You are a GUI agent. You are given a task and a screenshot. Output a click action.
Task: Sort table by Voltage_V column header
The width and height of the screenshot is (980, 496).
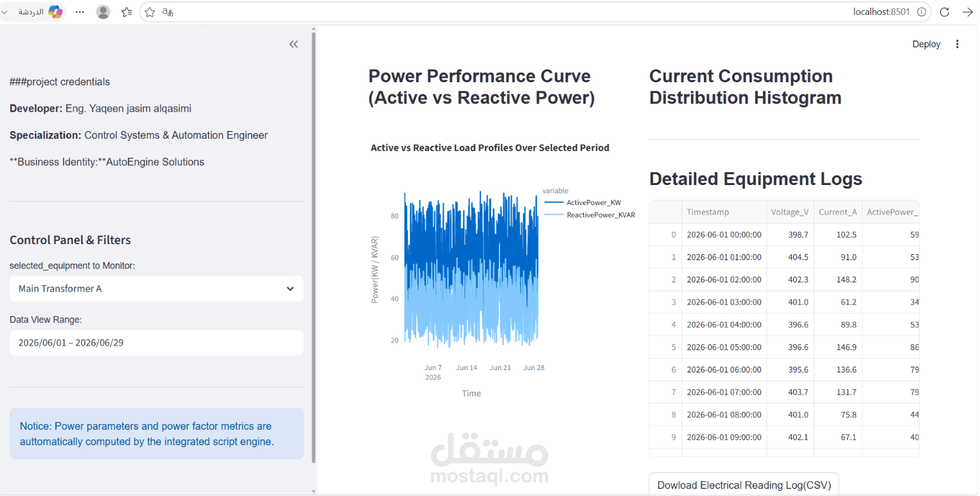790,212
